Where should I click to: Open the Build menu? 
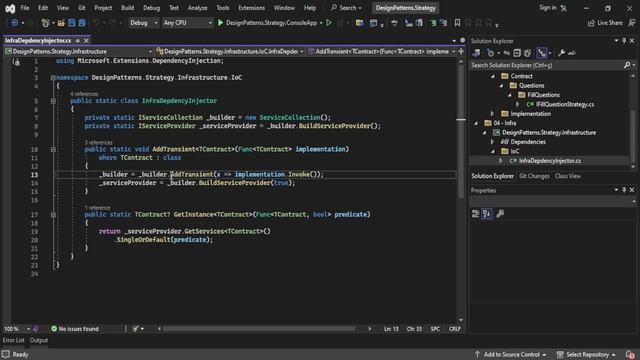coord(127,8)
